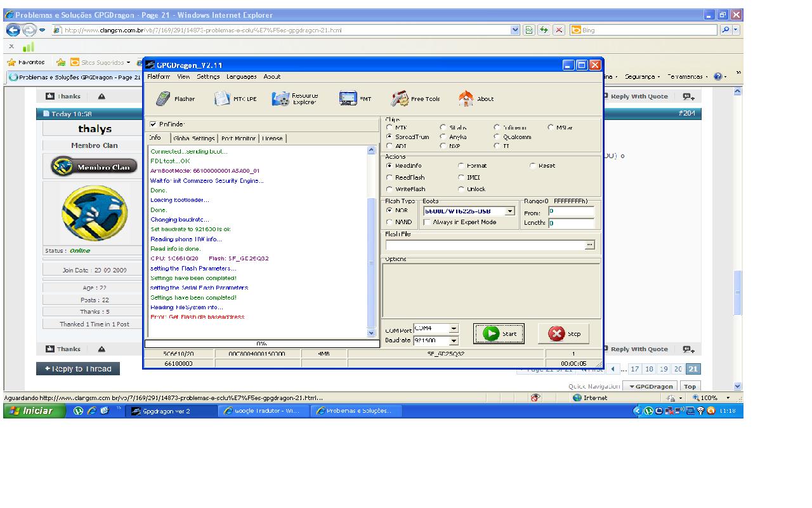
Task: Open the GPGDragon quick navigation dropdown
Action: click(650, 386)
